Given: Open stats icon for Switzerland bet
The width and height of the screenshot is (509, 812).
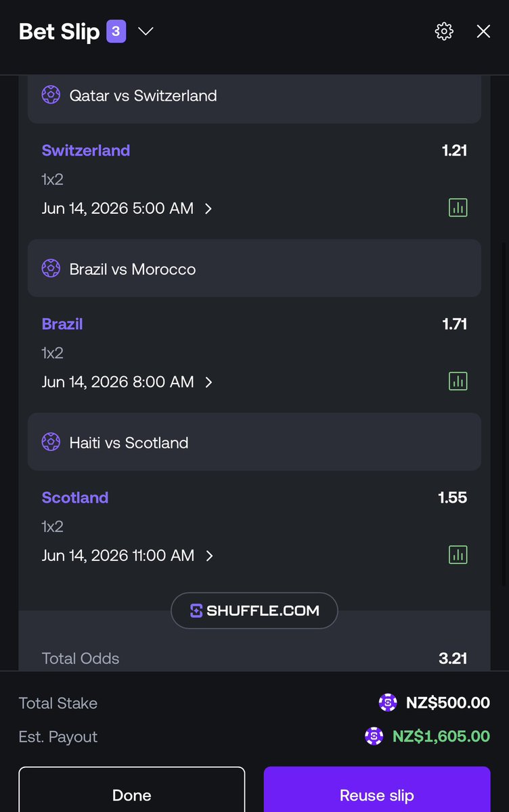Looking at the screenshot, I should coord(458,208).
